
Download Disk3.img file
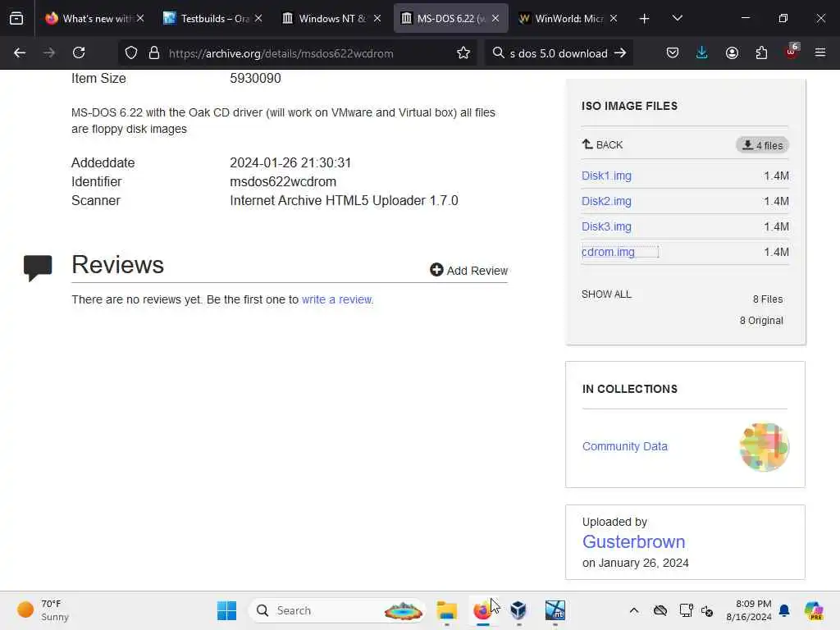point(606,226)
